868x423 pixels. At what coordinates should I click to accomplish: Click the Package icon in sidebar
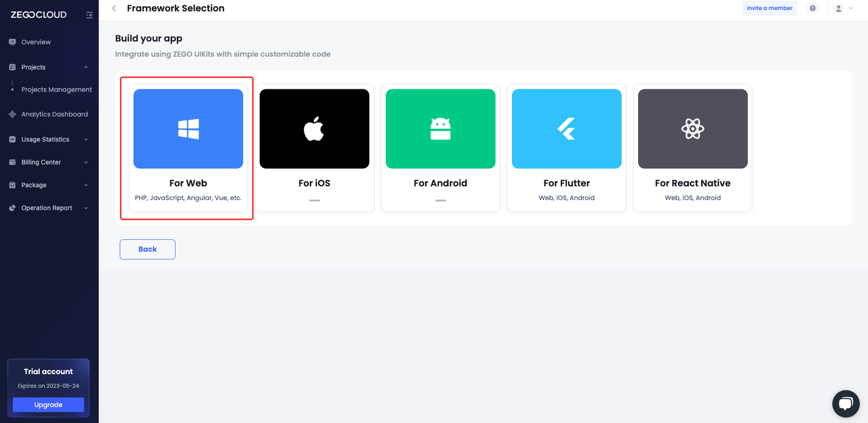click(12, 185)
